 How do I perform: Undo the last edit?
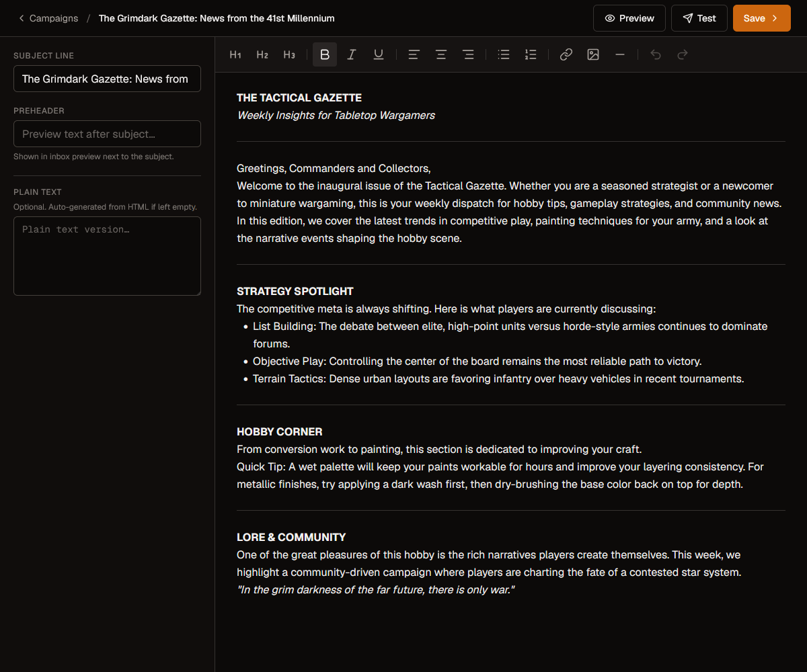pos(656,54)
